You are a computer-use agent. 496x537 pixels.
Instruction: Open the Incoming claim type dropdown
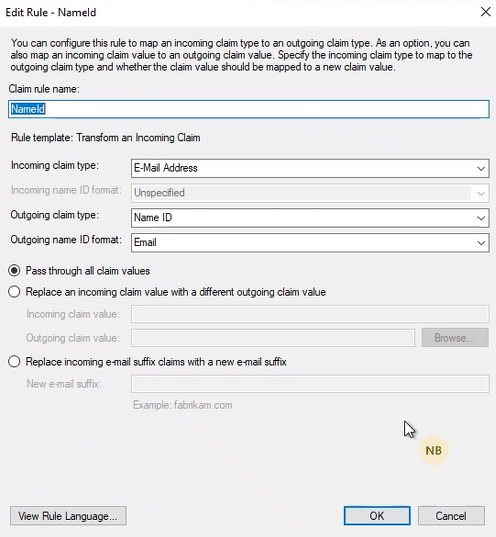coord(310,168)
